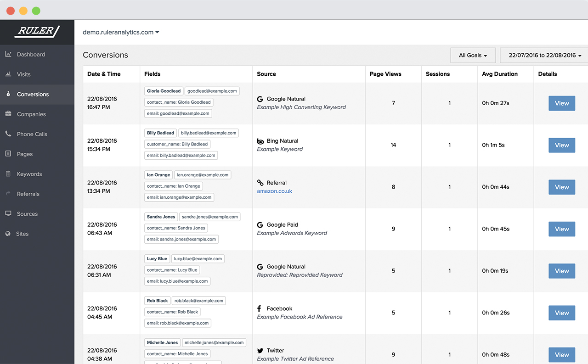Click the Visits bar chart icon
The image size is (588, 364).
(8, 74)
